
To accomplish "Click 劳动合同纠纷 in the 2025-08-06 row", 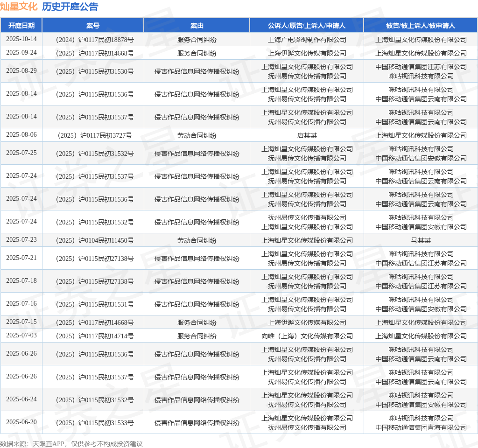I will point(197,135).
